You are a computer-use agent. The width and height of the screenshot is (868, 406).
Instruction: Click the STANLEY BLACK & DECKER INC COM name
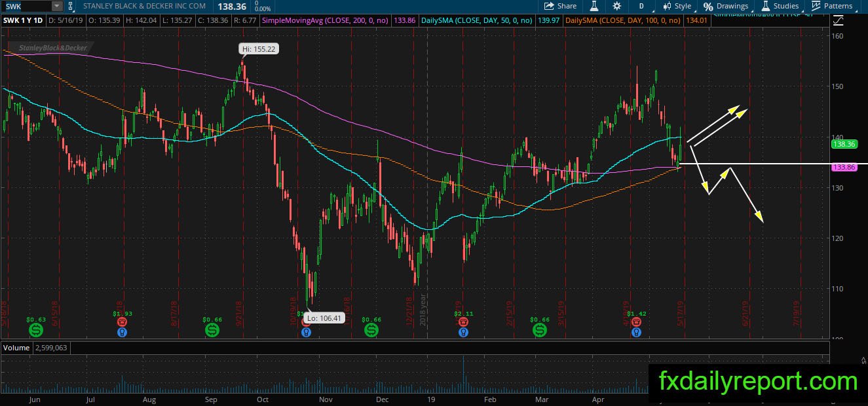(144, 6)
